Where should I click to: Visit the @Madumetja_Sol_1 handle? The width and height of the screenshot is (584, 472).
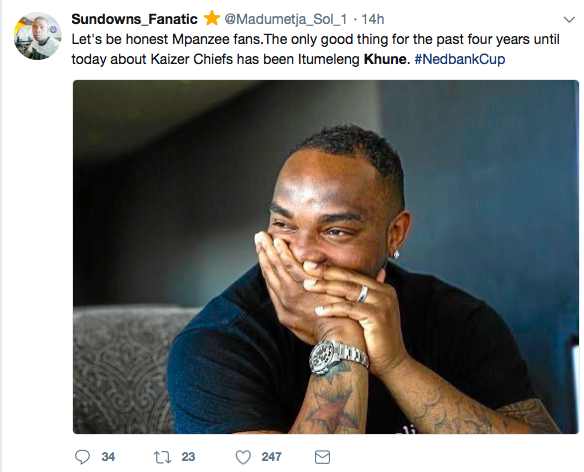285,19
